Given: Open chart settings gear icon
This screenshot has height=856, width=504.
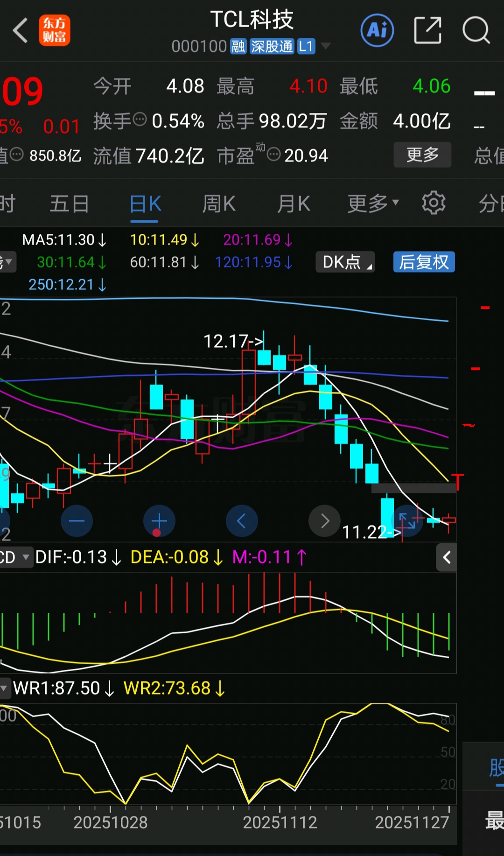Looking at the screenshot, I should click(x=434, y=203).
